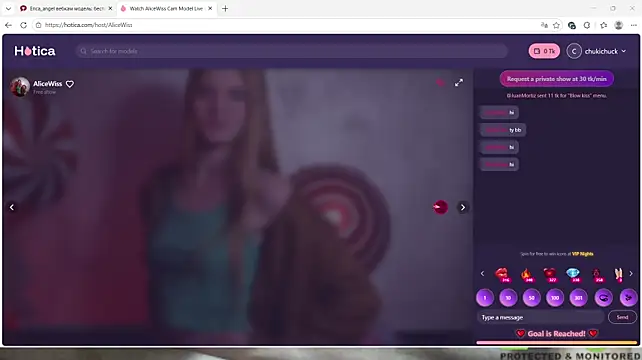Open the VIP Nights link

click(583, 254)
